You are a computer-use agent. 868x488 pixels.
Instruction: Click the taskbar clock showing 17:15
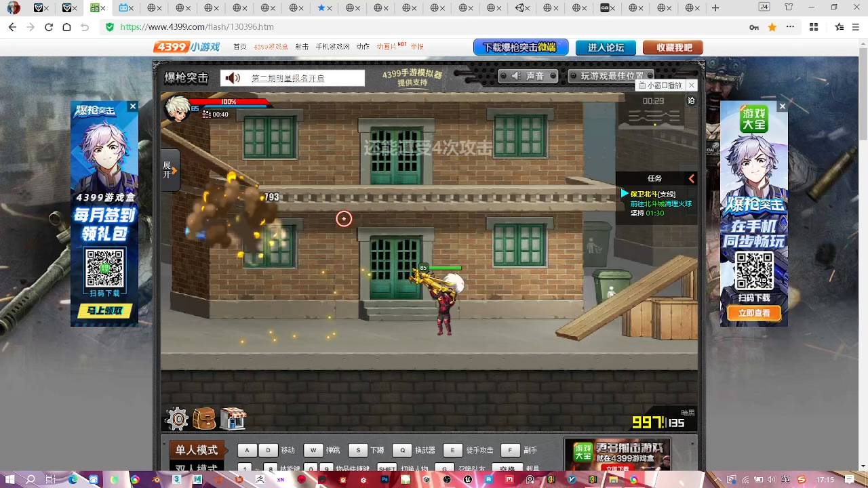[x=825, y=479]
